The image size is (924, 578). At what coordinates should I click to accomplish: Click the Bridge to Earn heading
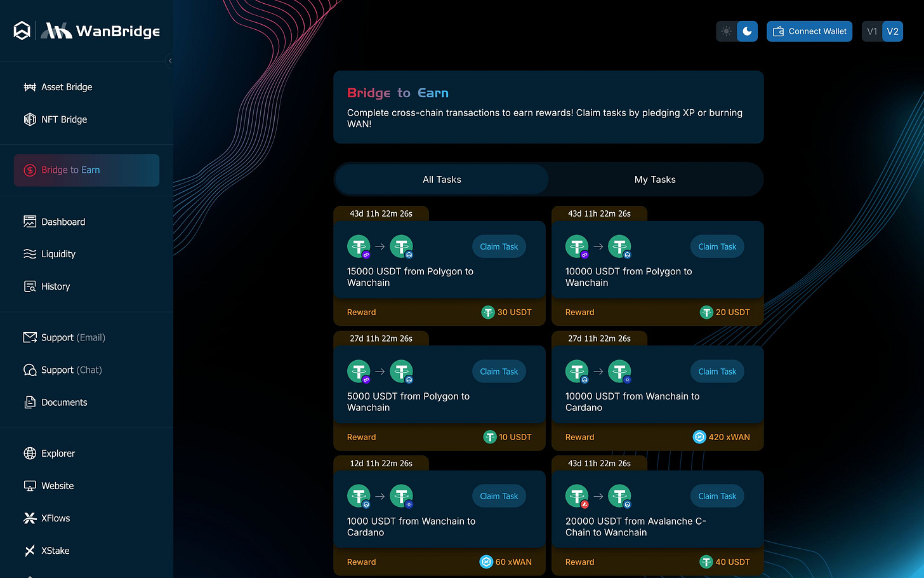coord(398,93)
